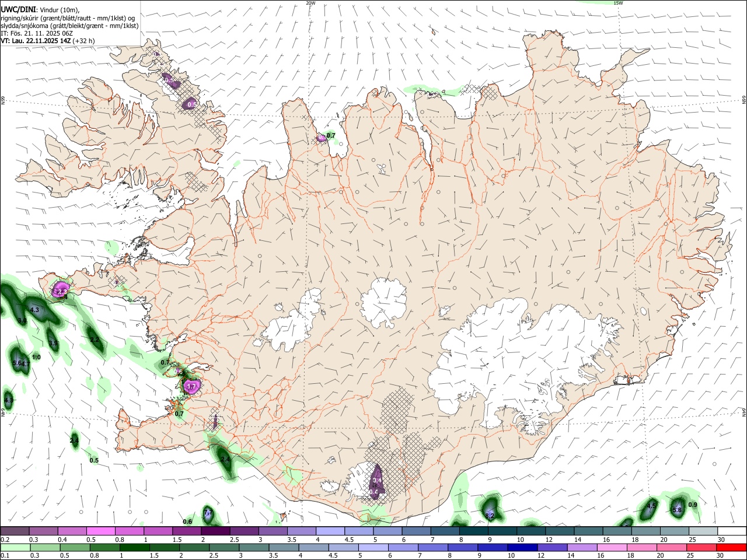Click the light green 0.1 swatch in lower legend
Image resolution: width=747 pixels, height=560 pixels.
15,547
